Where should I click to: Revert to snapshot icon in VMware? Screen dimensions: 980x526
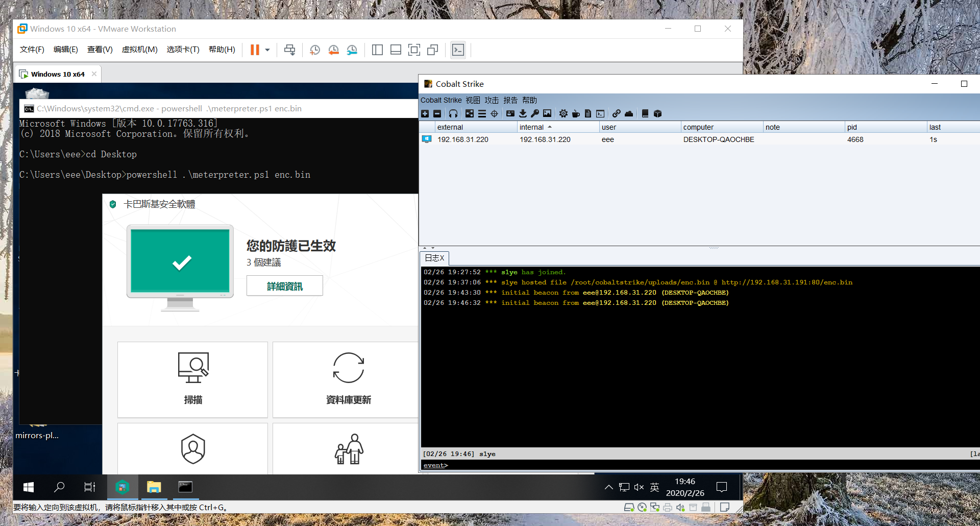click(x=333, y=50)
